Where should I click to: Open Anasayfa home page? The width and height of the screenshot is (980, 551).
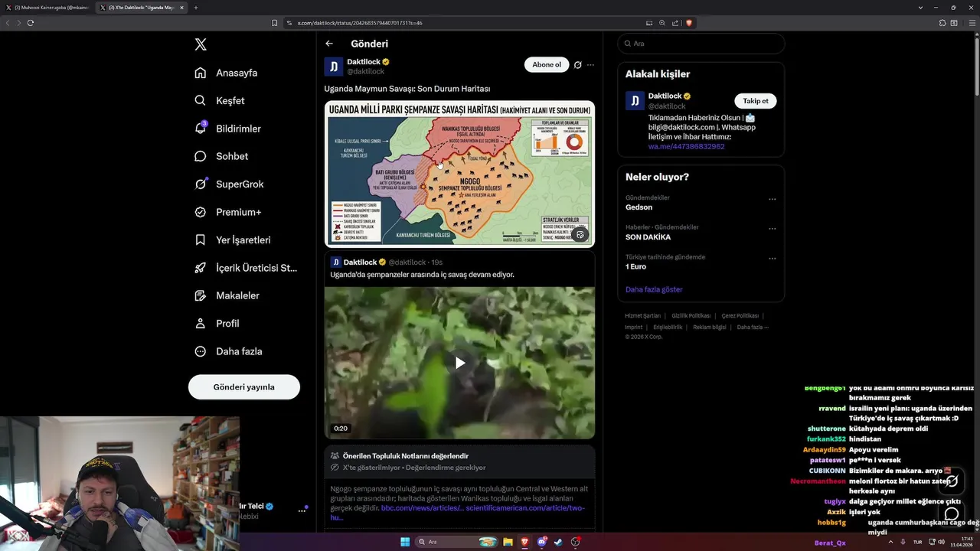(226, 73)
